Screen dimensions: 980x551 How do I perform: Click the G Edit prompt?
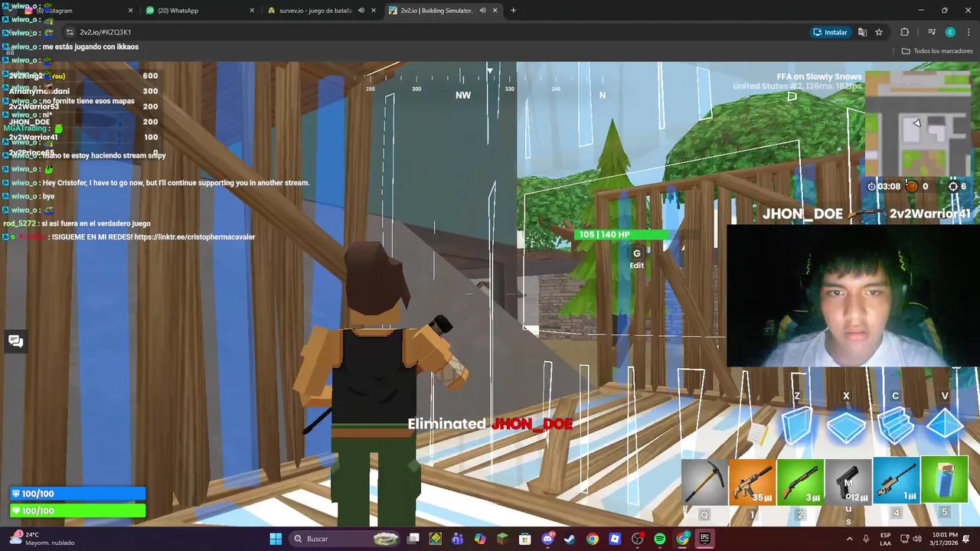636,259
